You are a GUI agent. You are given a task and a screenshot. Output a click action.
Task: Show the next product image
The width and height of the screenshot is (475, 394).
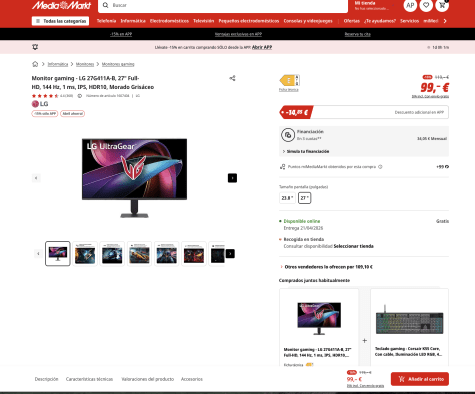[232, 178]
